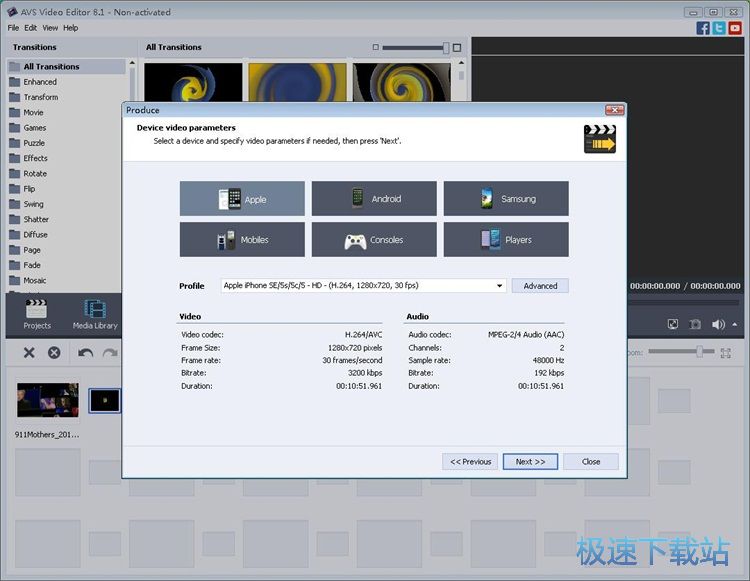Adjust the timeline zoom slider
Viewport: 750px width, 581px height.
[699, 352]
